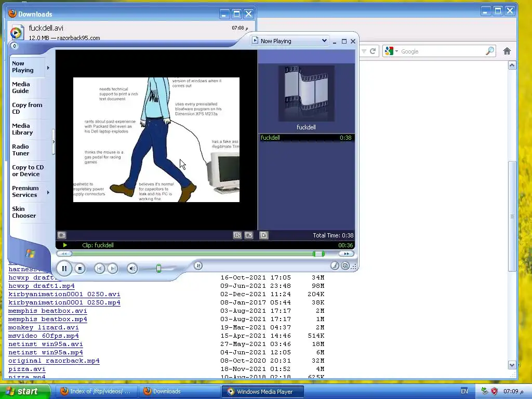Change the player color with brush icon

335,266
